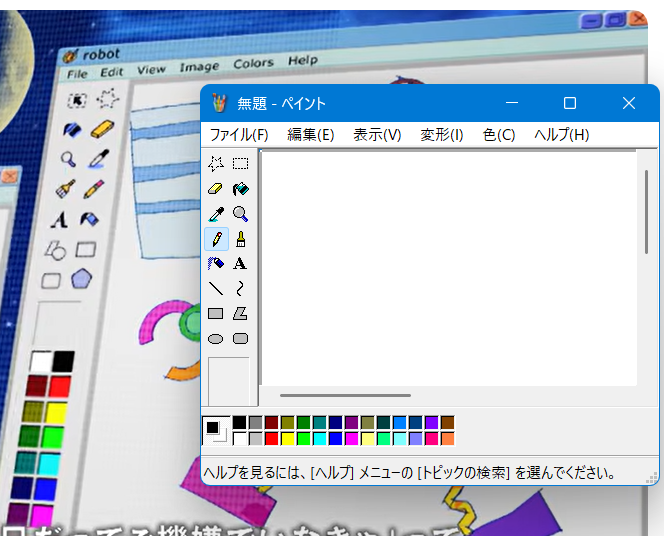664x536 pixels.
Task: Pick the light gray swatch in ペイント palette
Action: click(x=255, y=439)
